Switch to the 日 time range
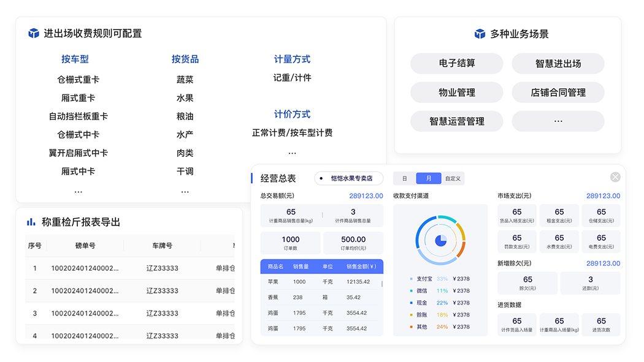The image size is (644, 362). (404, 179)
